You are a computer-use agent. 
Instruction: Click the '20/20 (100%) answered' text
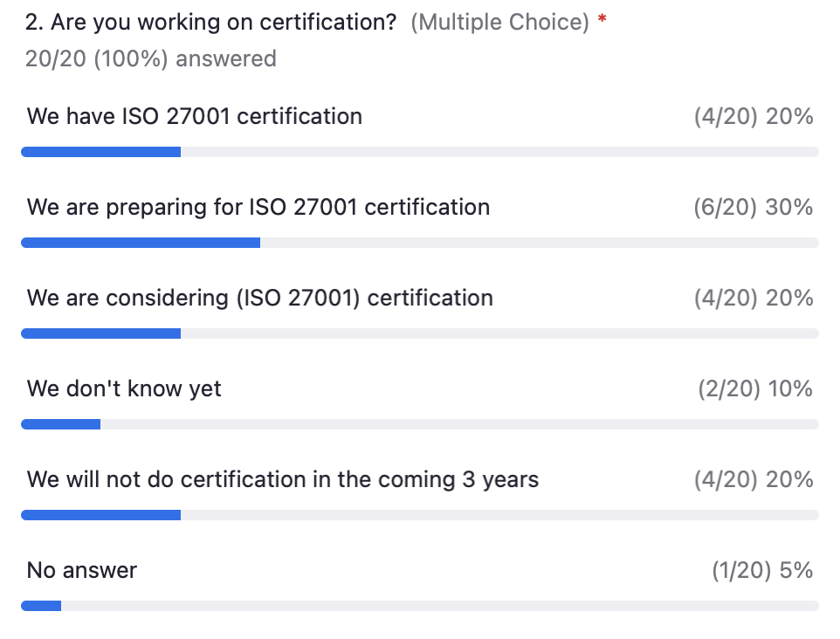[x=150, y=58]
